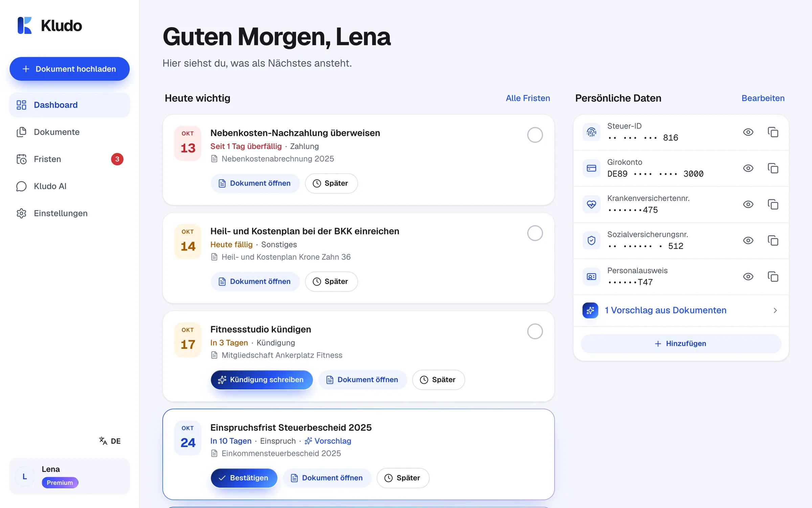Click the Fristen badge showing 3
Image resolution: width=812 pixels, height=508 pixels.
pos(117,159)
